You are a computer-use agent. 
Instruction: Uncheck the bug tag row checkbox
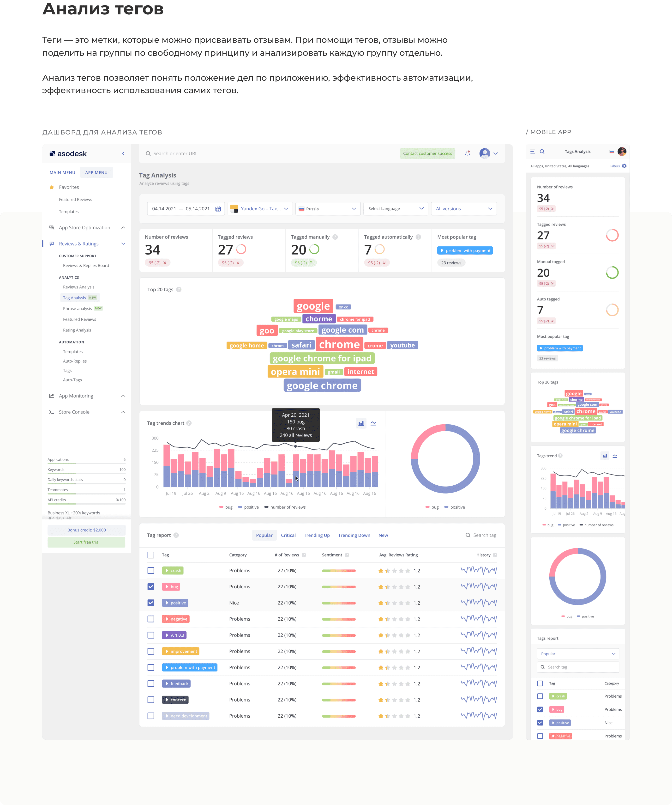pos(151,586)
